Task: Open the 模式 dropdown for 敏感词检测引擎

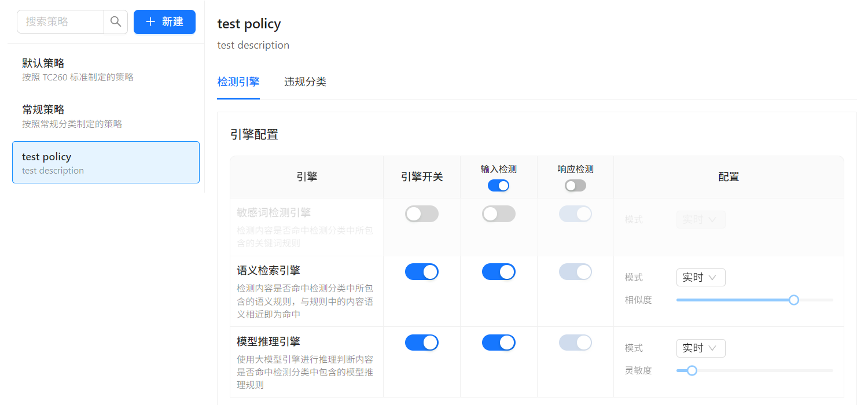Action: click(x=700, y=220)
